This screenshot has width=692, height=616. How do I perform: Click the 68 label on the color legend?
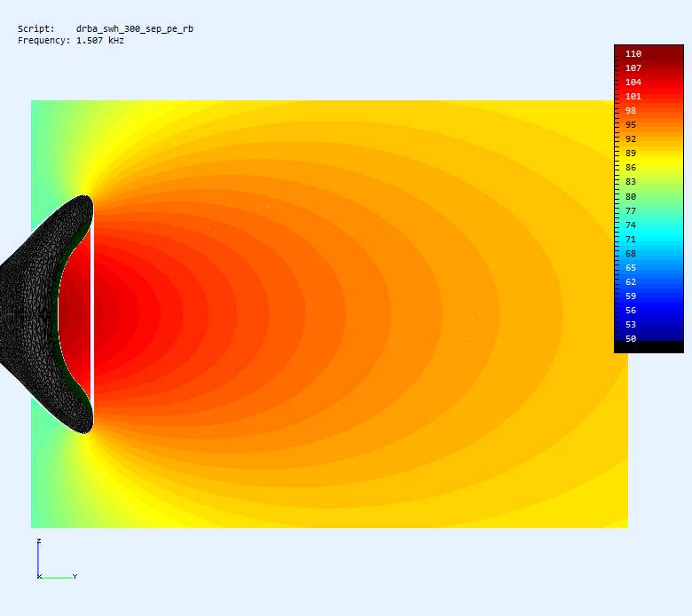pyautogui.click(x=631, y=254)
